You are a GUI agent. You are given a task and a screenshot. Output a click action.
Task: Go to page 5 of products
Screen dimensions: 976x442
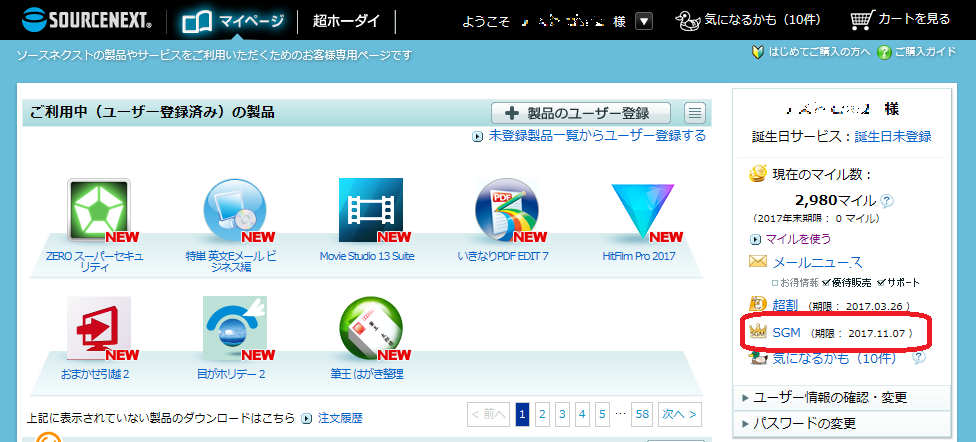click(x=602, y=414)
